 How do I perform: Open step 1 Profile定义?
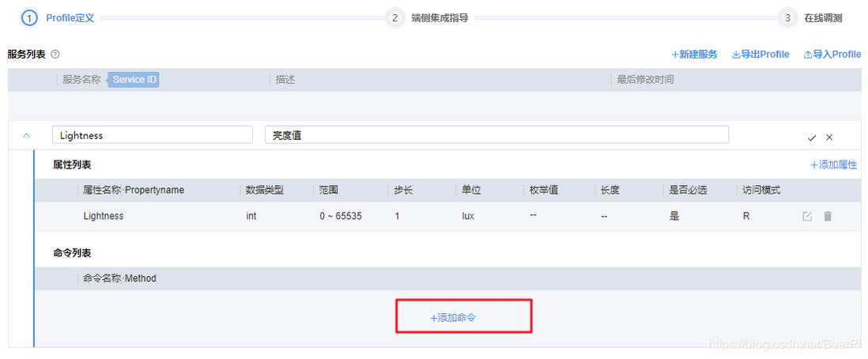(58, 18)
